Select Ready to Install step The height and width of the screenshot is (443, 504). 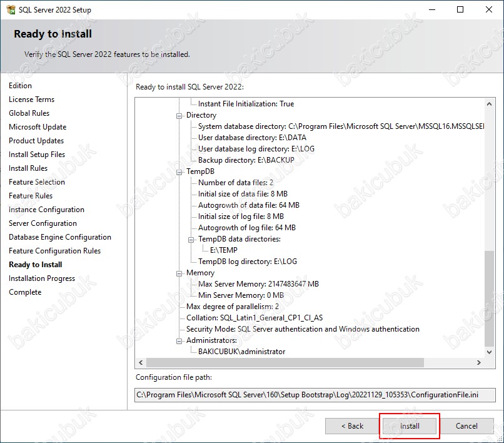pos(36,265)
